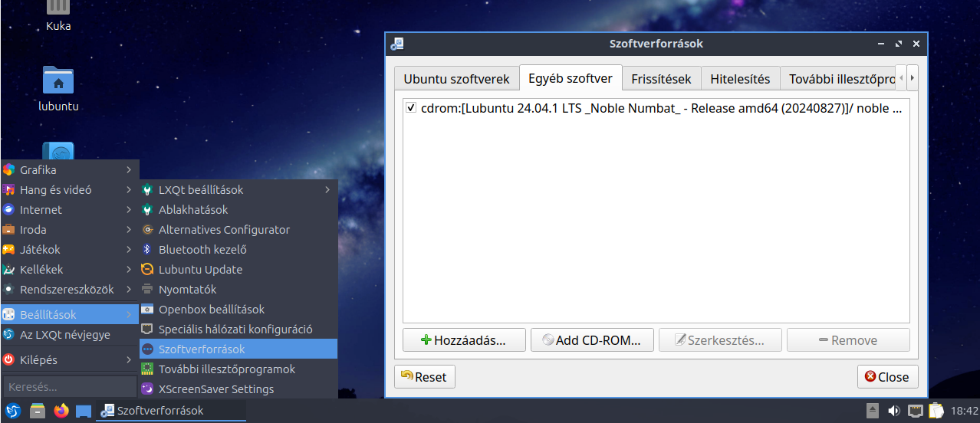Select the Egyéb szoftver tab
Screen dimensions: 980x423
(571, 78)
